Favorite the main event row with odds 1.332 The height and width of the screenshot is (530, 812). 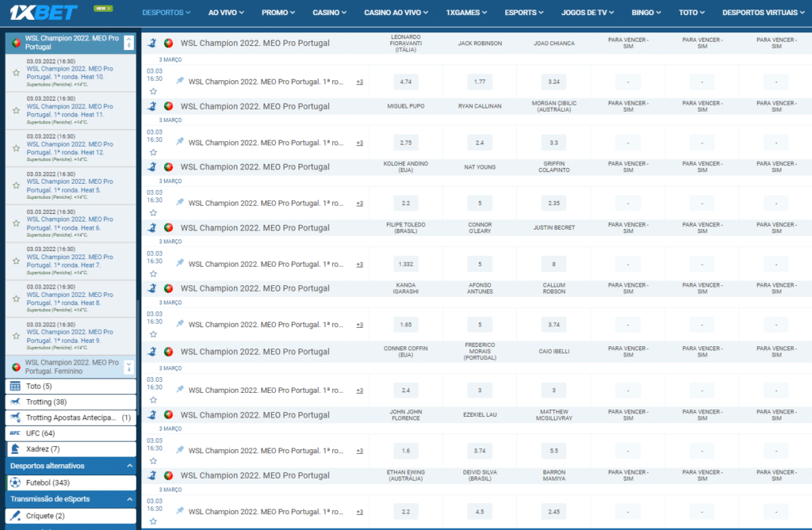153,274
